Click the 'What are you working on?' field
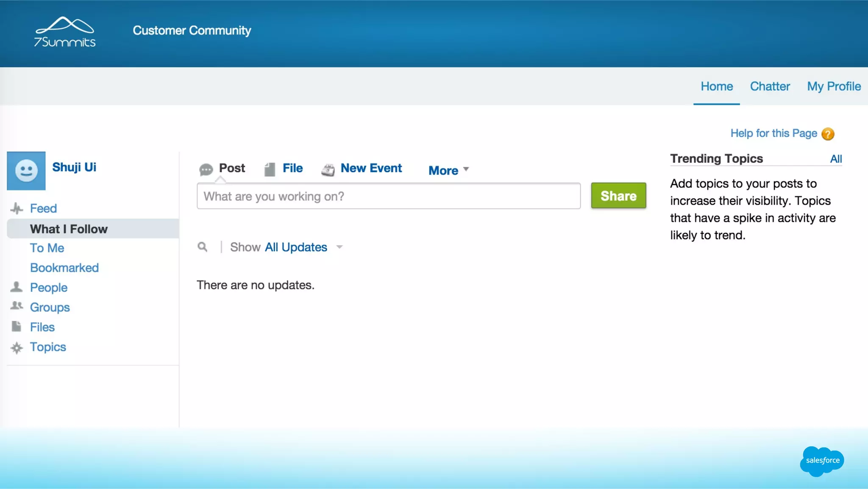868x489 pixels. 388,196
